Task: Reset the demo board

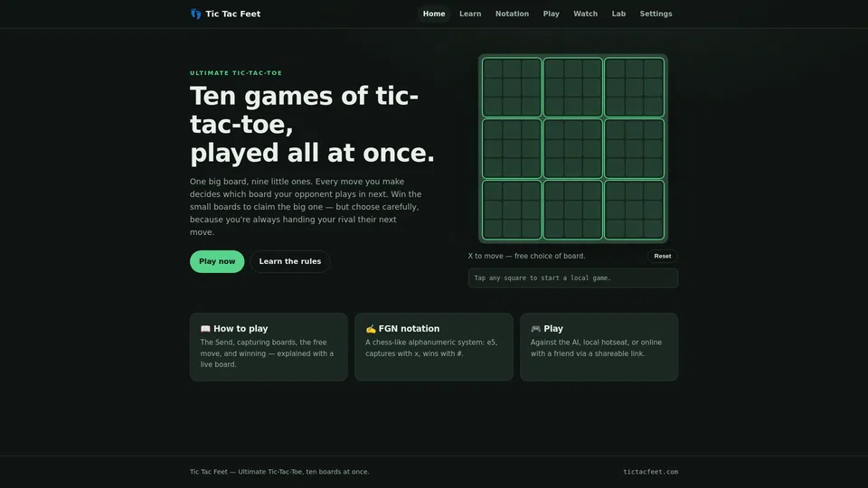Action: tap(662, 256)
